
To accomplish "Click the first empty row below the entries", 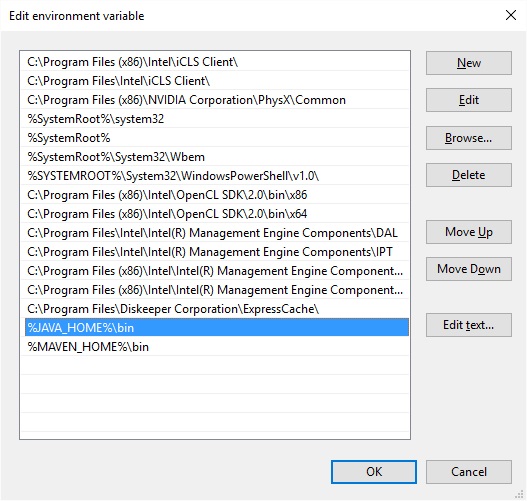I will tap(217, 366).
